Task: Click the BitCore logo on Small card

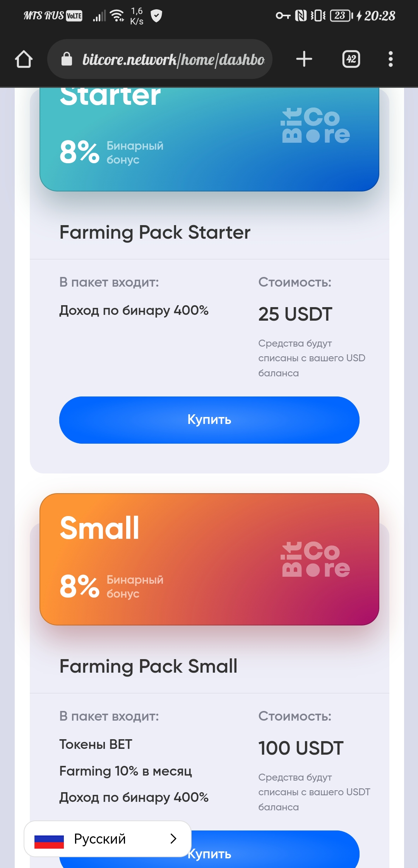Action: (x=315, y=559)
